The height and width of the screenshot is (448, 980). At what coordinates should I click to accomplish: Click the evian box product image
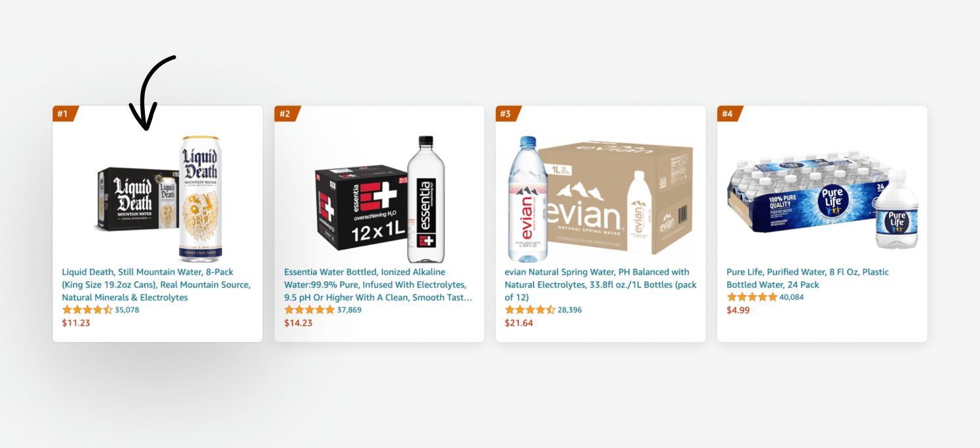pos(600,199)
